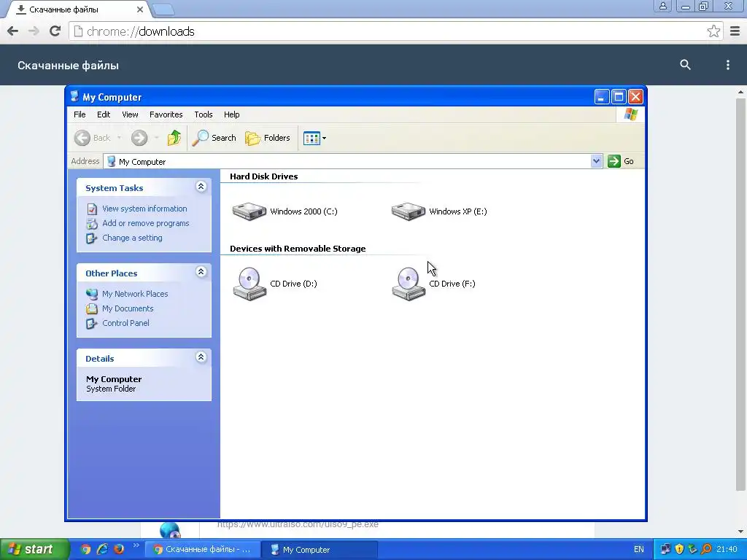Image resolution: width=747 pixels, height=560 pixels.
Task: Click the EN language indicator
Action: click(638, 550)
